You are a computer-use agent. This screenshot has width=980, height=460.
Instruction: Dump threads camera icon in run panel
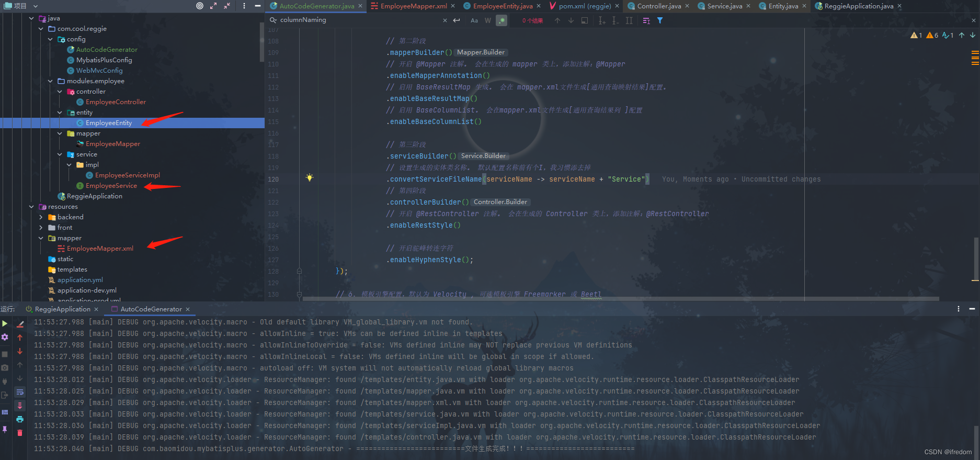point(5,368)
